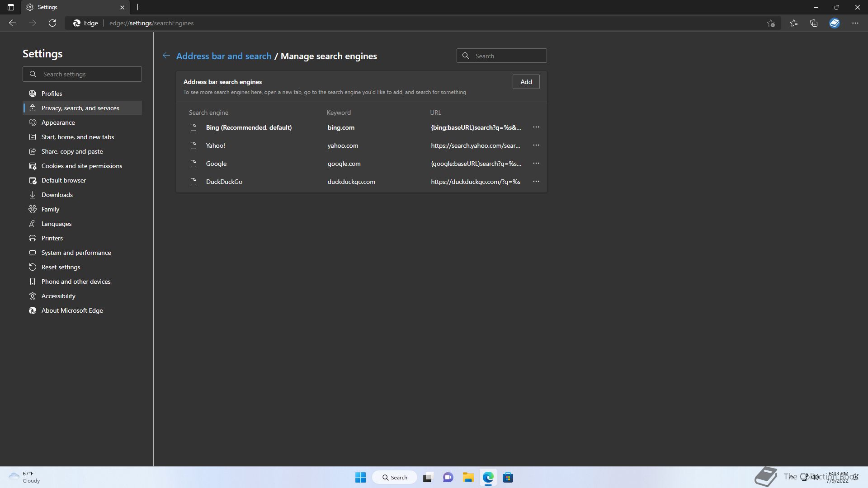Open Reset settings section
Image resolution: width=868 pixels, height=488 pixels.
coord(82,267)
